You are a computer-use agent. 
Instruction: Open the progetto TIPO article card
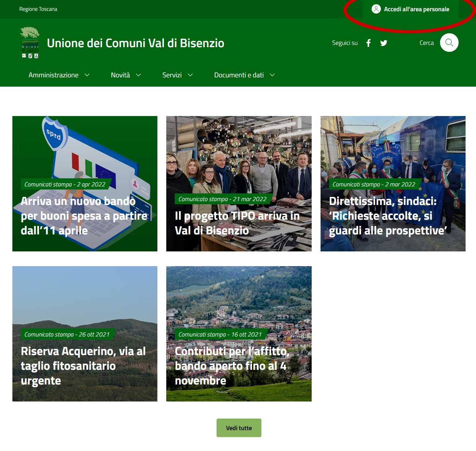(x=239, y=184)
